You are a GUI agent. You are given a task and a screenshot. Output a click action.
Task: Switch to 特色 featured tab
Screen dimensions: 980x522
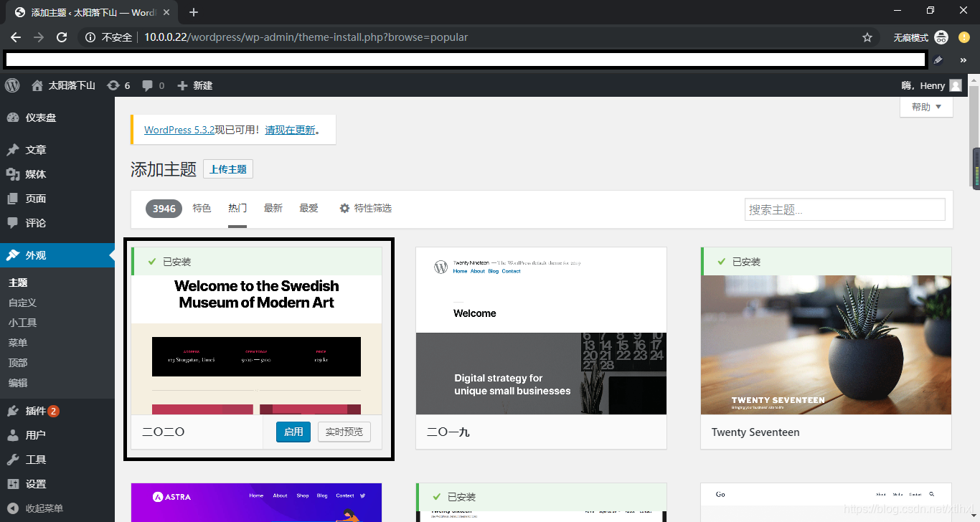[x=202, y=208]
